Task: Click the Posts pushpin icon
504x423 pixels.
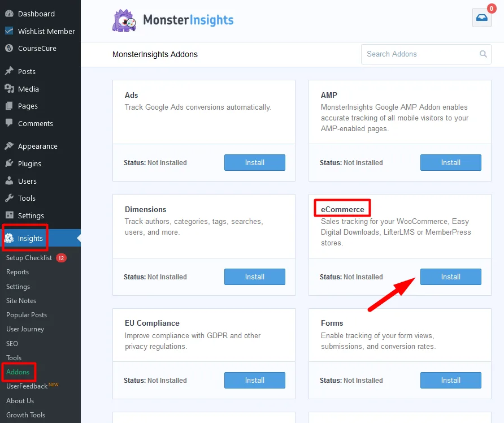Action: pos(9,71)
